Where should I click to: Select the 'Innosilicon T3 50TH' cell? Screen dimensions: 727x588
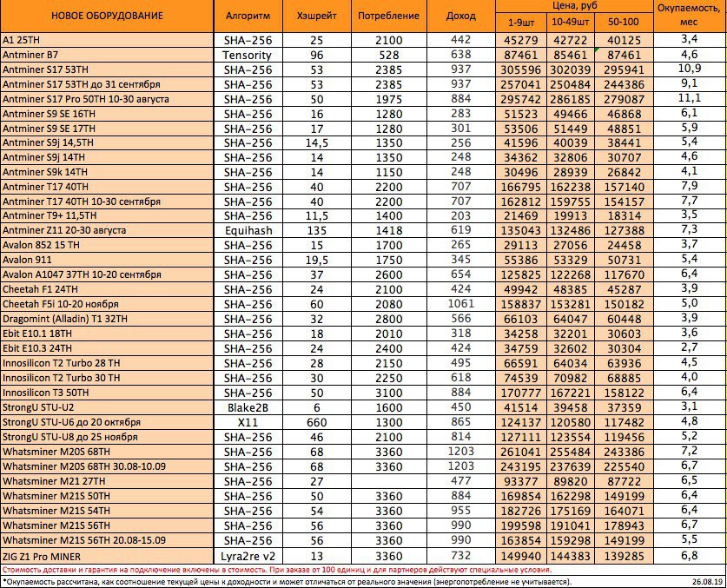tap(107, 393)
